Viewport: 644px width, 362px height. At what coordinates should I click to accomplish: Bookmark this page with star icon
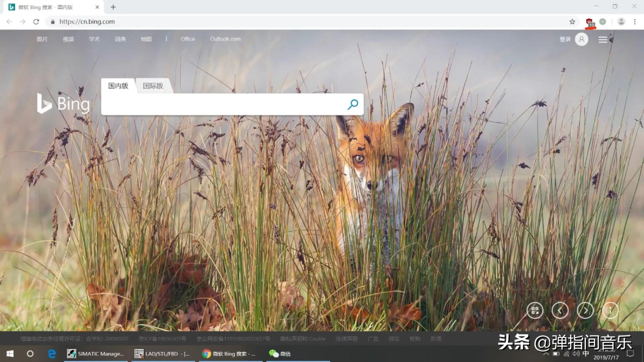(572, 22)
